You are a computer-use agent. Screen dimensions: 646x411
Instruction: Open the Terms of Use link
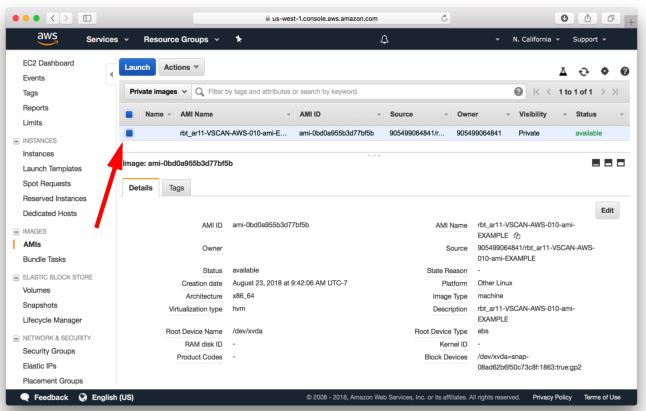click(x=602, y=397)
